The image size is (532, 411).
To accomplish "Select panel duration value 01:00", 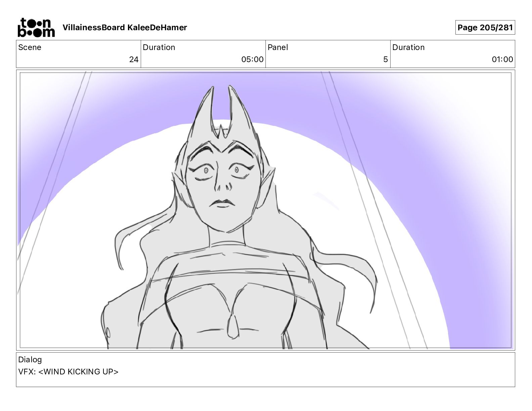I will [x=502, y=59].
